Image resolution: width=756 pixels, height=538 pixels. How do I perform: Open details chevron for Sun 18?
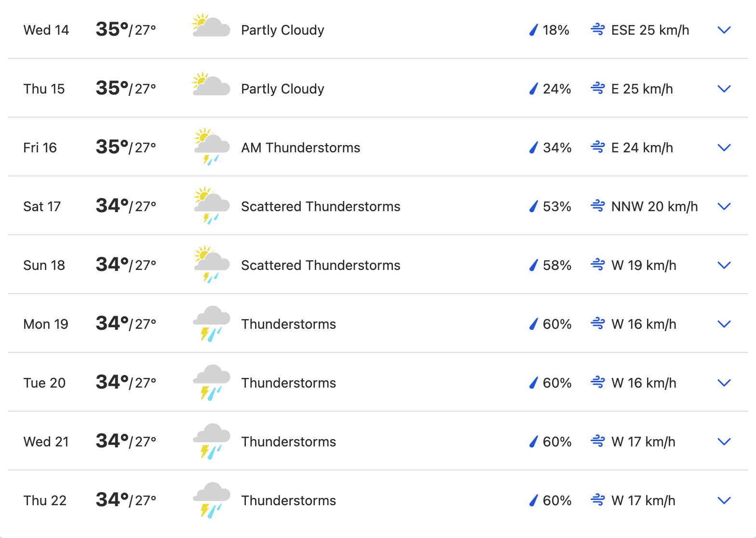[x=724, y=265]
